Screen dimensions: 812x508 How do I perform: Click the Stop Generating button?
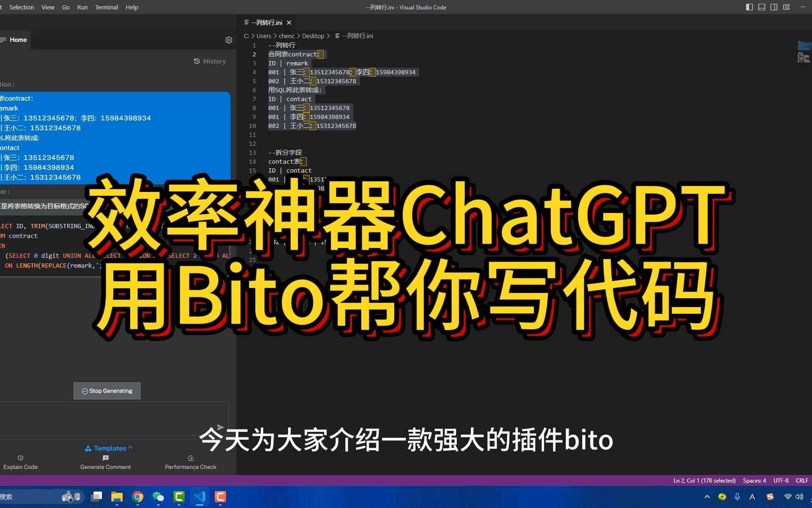107,391
